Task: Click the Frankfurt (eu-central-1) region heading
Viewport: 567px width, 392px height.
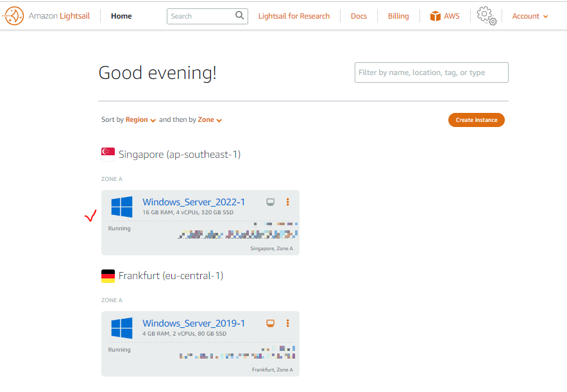Action: coord(171,276)
